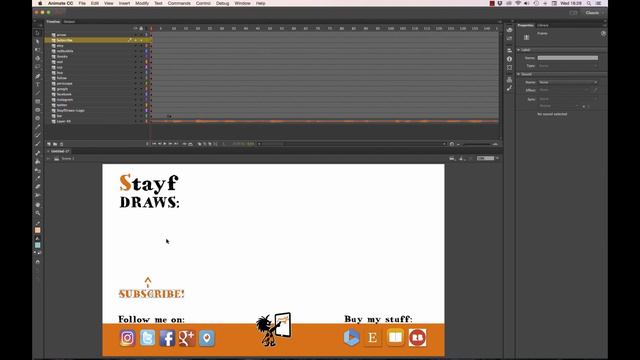Open the sound Name dropdown
640x360 pixels.
click(x=568, y=82)
